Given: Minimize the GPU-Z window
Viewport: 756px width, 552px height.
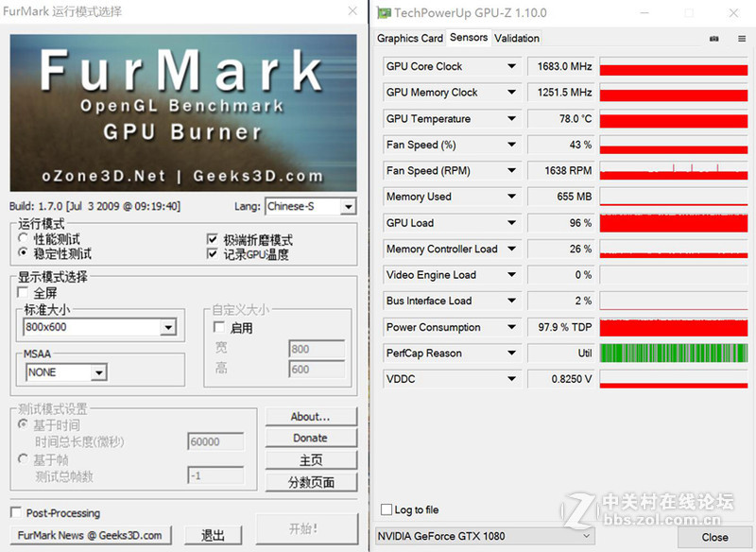Looking at the screenshot, I should click(x=644, y=13).
